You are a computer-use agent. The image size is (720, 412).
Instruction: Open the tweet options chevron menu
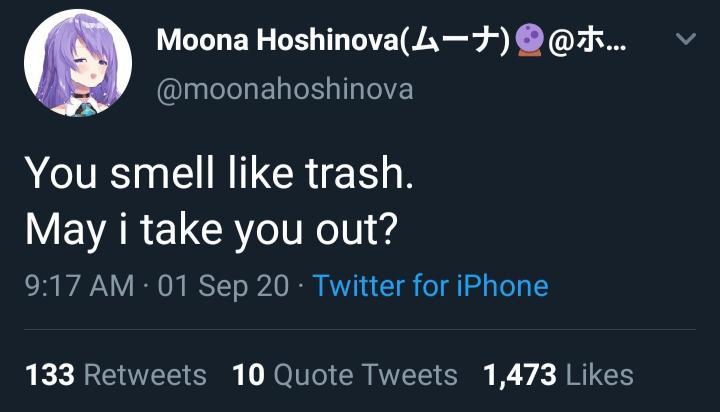(x=685, y=41)
